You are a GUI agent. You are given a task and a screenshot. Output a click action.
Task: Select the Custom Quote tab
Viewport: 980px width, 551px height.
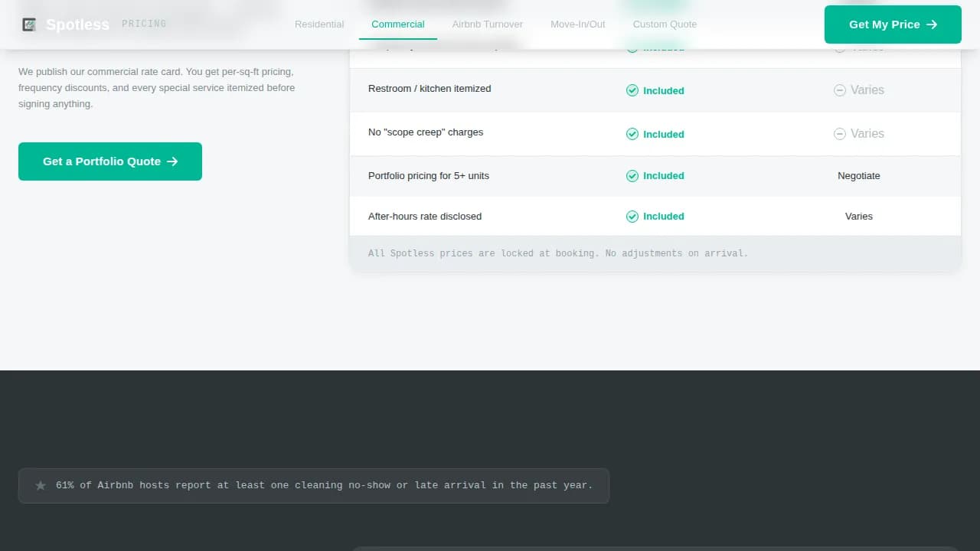(x=664, y=24)
